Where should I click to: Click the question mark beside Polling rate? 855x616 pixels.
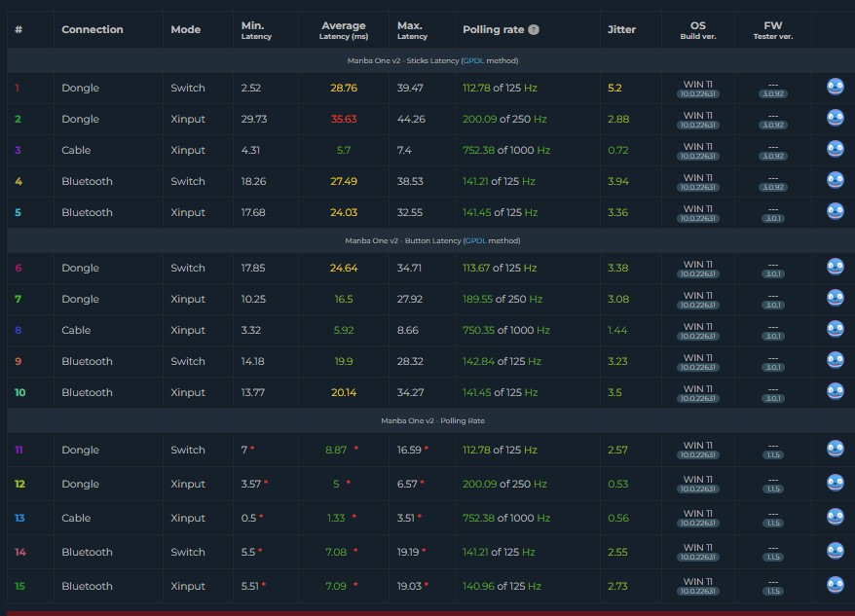[534, 30]
